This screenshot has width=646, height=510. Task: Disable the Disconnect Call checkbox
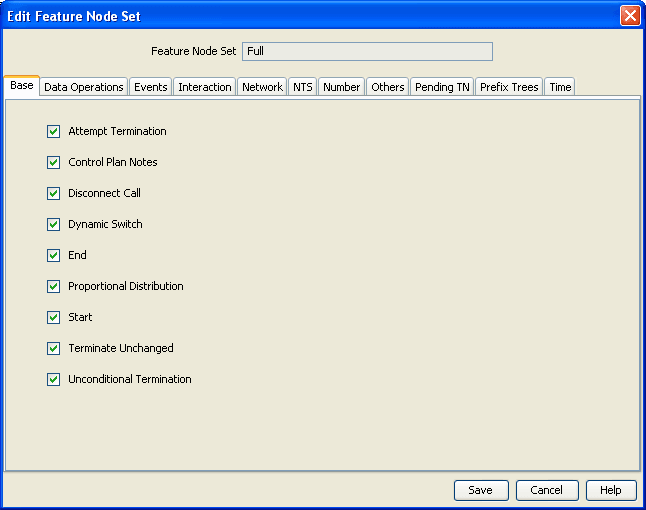pos(54,193)
